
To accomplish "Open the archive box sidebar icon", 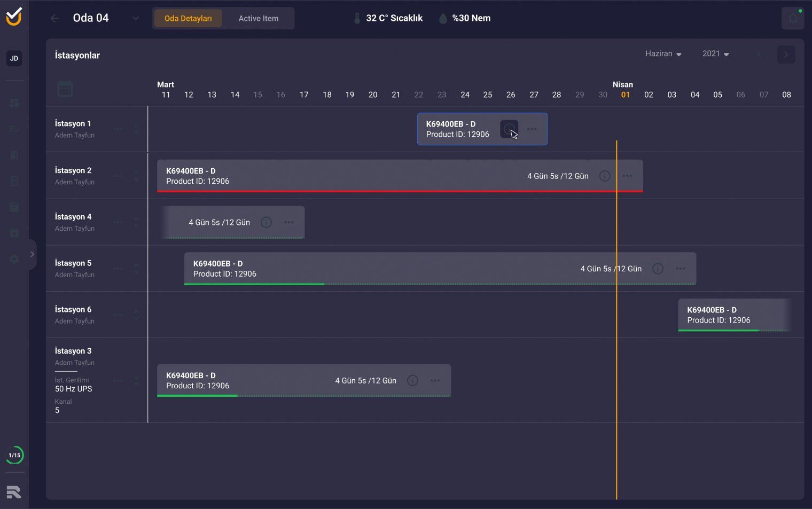I will click(x=14, y=207).
